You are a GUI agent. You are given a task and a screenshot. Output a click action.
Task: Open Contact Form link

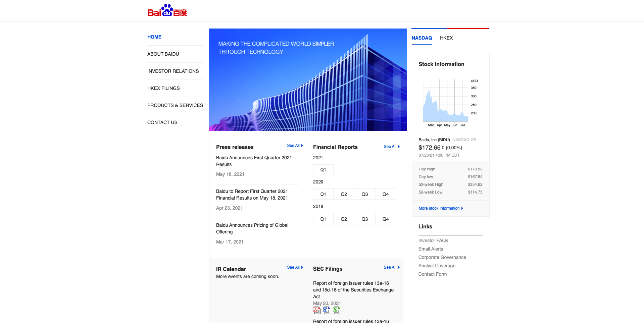point(433,274)
